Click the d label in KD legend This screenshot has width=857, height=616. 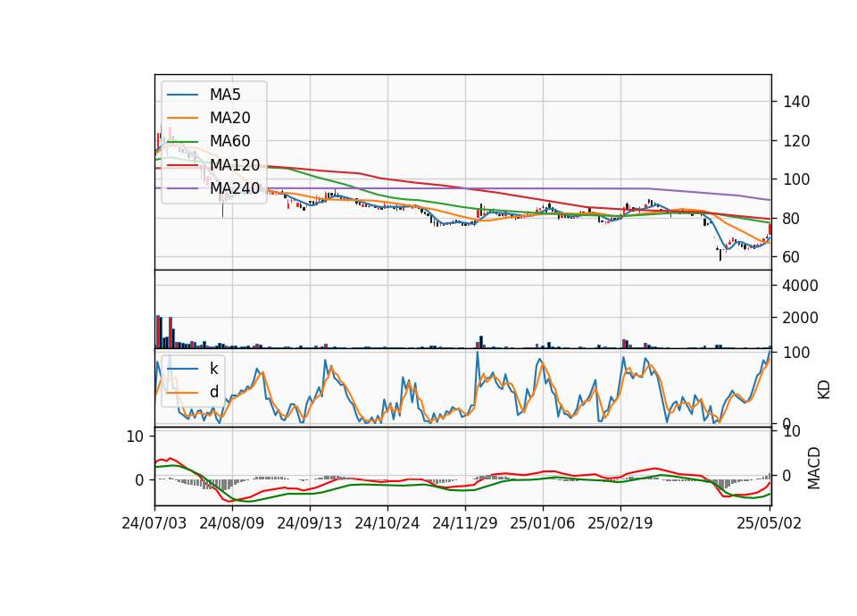214,392
